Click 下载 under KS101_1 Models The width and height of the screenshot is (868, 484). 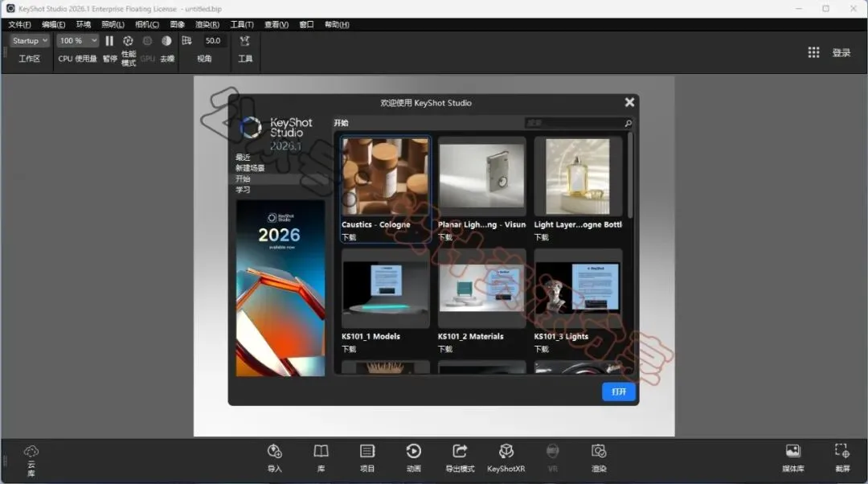[349, 349]
